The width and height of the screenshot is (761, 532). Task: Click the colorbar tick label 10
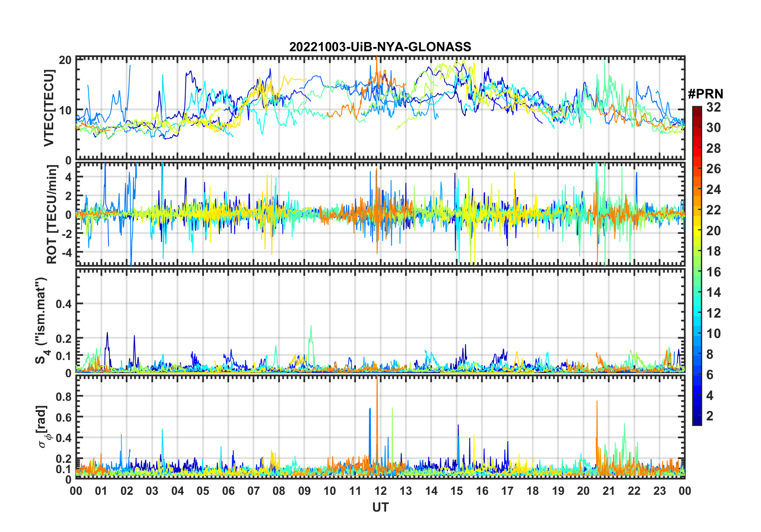click(713, 334)
